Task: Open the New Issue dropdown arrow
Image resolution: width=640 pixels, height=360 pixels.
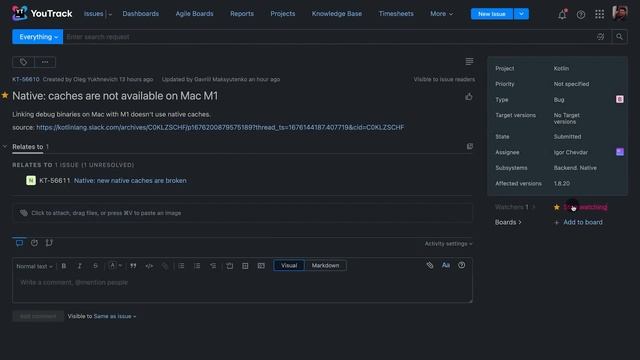Action: tap(521, 14)
